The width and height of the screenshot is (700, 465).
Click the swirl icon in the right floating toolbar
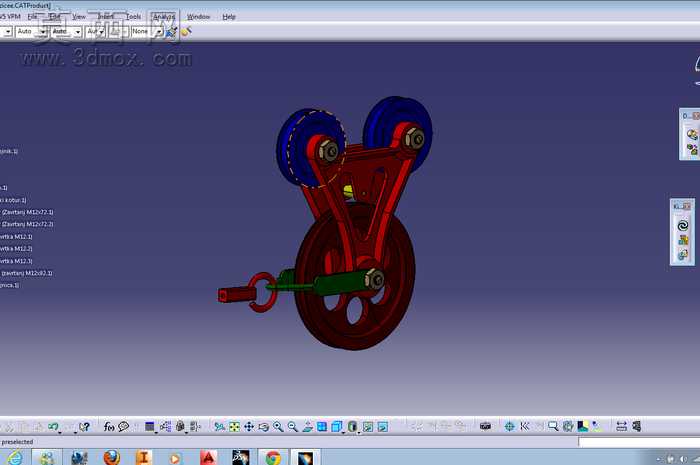[x=683, y=225]
